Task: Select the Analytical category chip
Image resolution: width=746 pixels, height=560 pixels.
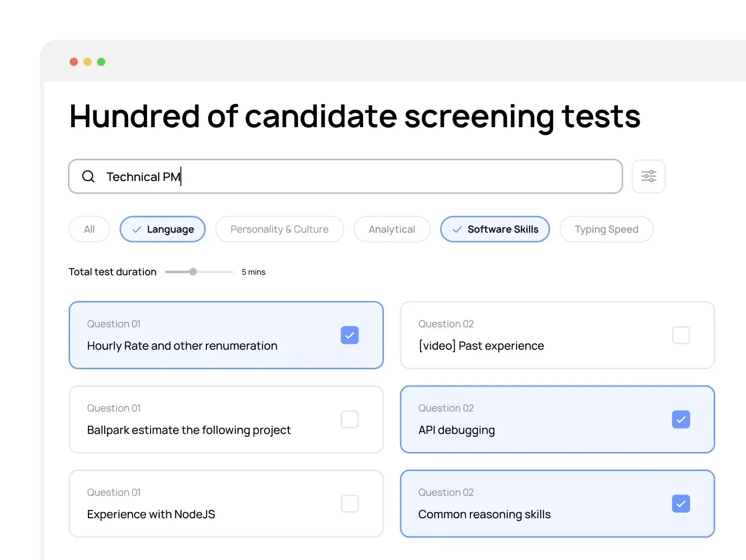Action: click(x=392, y=229)
